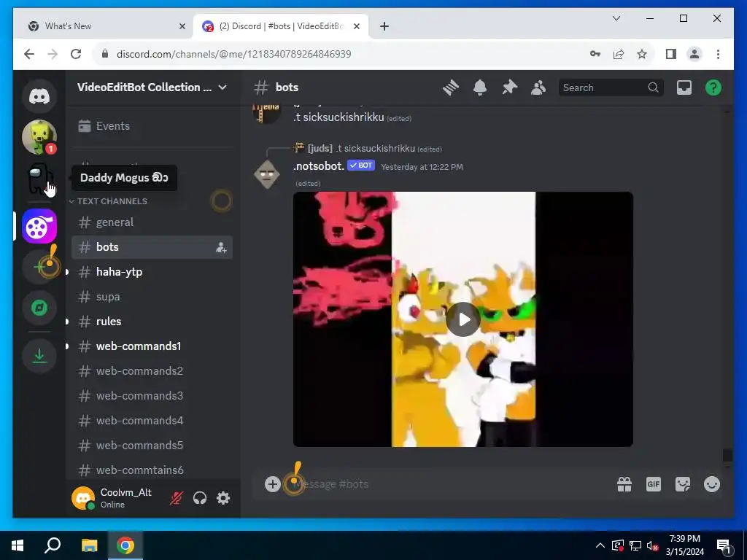Jump to replied message by [juds]
Viewport: 747px width, 560px height.
[x=375, y=149]
